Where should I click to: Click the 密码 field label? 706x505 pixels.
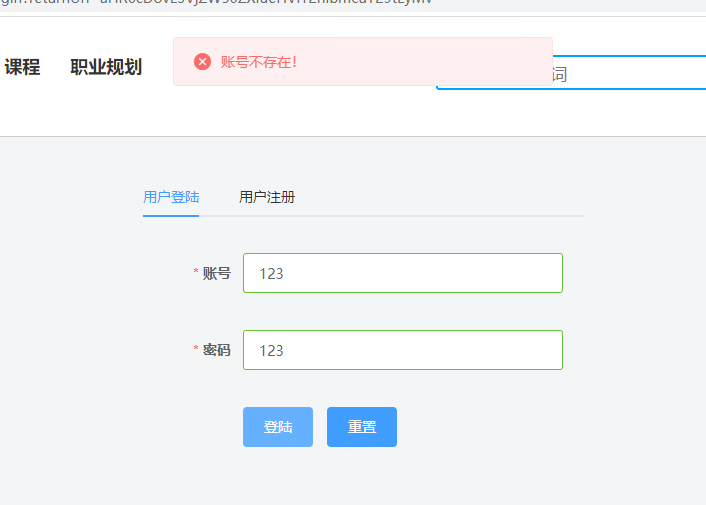pos(217,350)
